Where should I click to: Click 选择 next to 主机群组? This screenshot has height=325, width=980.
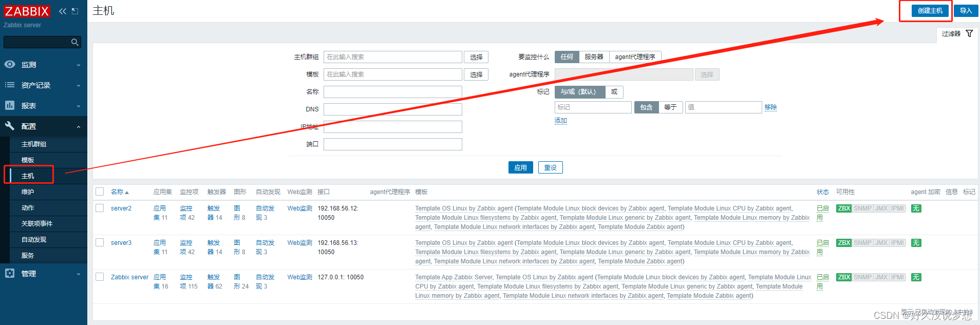pyautogui.click(x=476, y=57)
